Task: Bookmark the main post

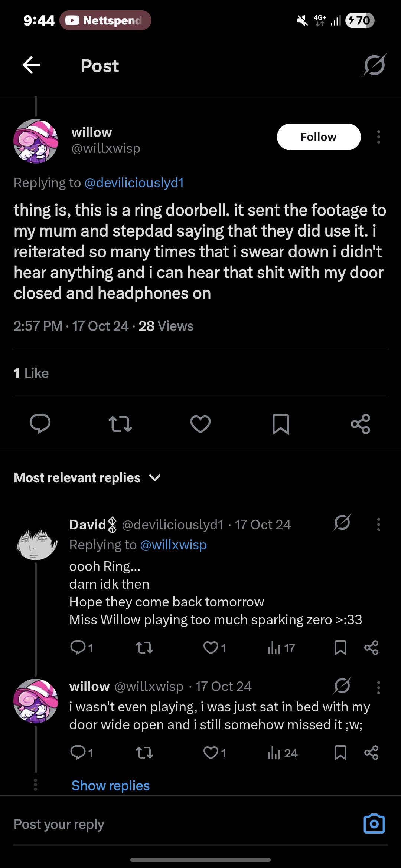Action: [x=281, y=424]
